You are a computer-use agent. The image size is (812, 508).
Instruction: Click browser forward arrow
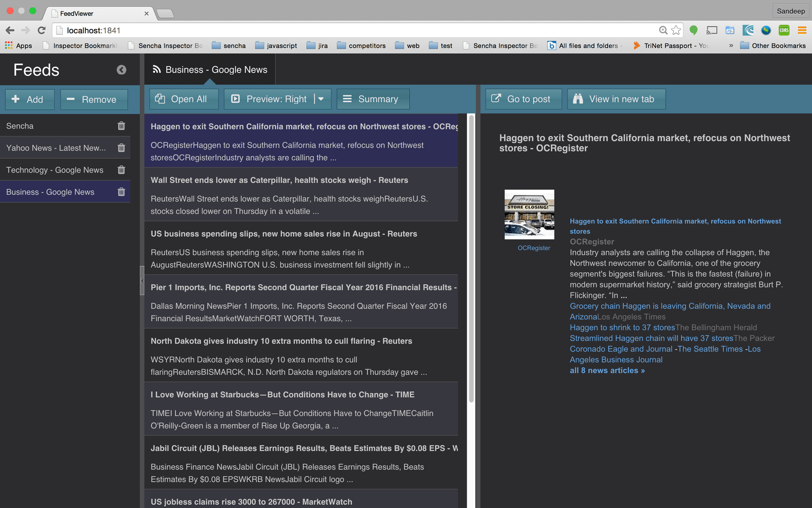pos(25,30)
